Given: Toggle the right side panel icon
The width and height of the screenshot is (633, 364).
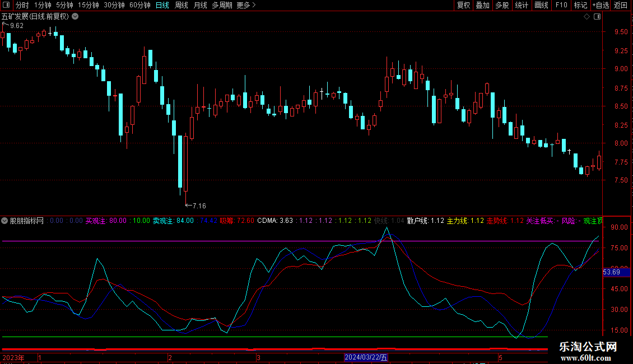Looking at the screenshot, I should [597, 17].
